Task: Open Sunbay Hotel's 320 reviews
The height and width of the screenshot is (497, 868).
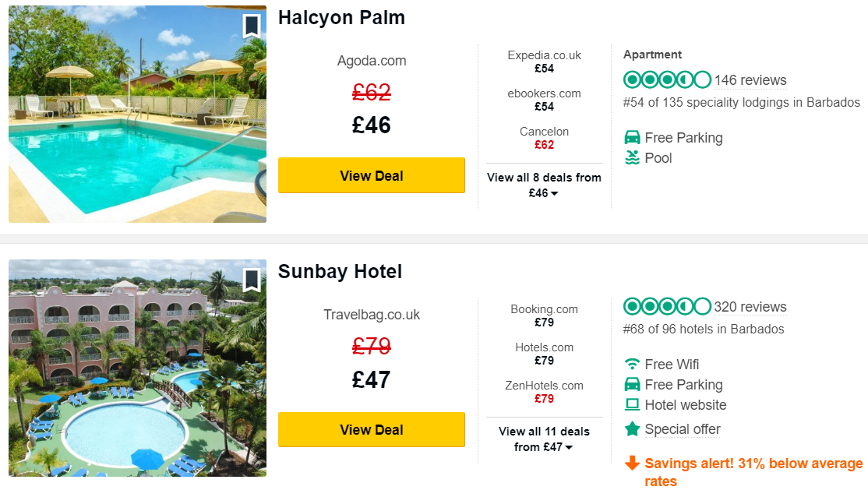Action: pyautogui.click(x=750, y=307)
